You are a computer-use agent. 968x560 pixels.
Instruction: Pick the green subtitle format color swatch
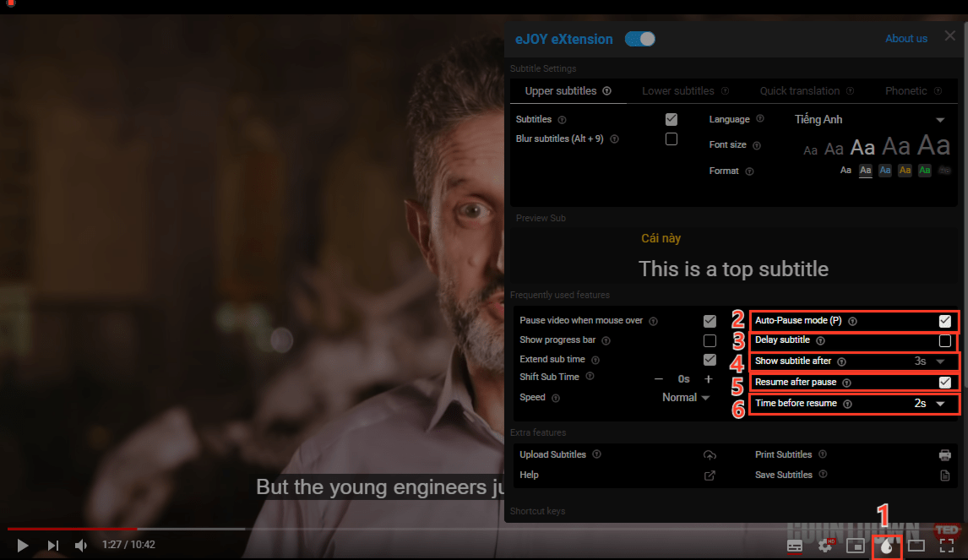[x=924, y=170]
